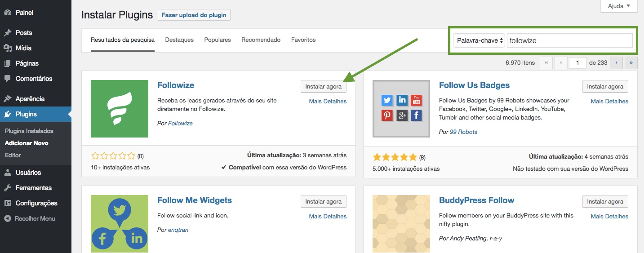Viewport: 644px width, 253px height.
Task: Open the Follow Me Widgets title link
Action: [195, 200]
